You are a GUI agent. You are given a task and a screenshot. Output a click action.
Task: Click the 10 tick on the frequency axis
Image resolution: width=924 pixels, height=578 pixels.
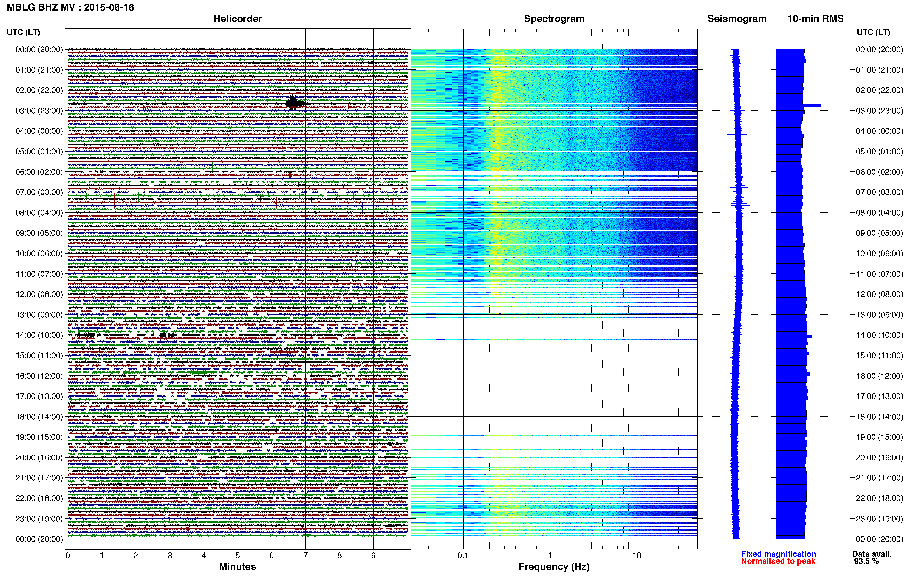[x=636, y=555]
